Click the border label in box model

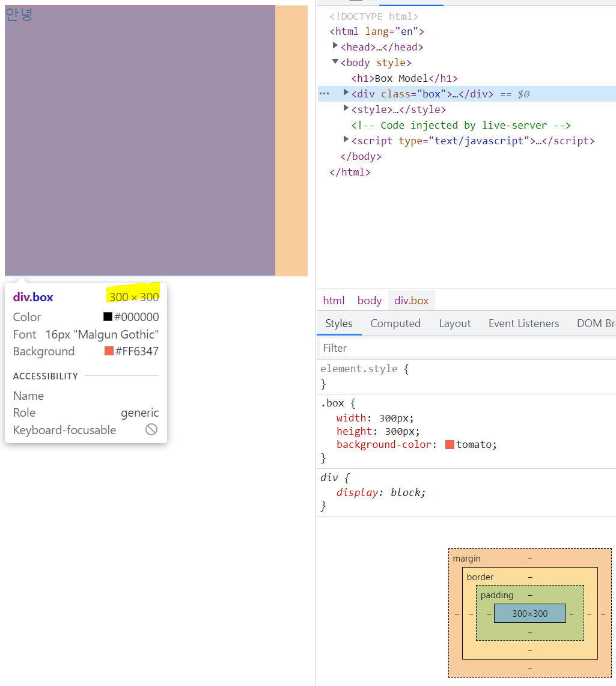tap(480, 577)
